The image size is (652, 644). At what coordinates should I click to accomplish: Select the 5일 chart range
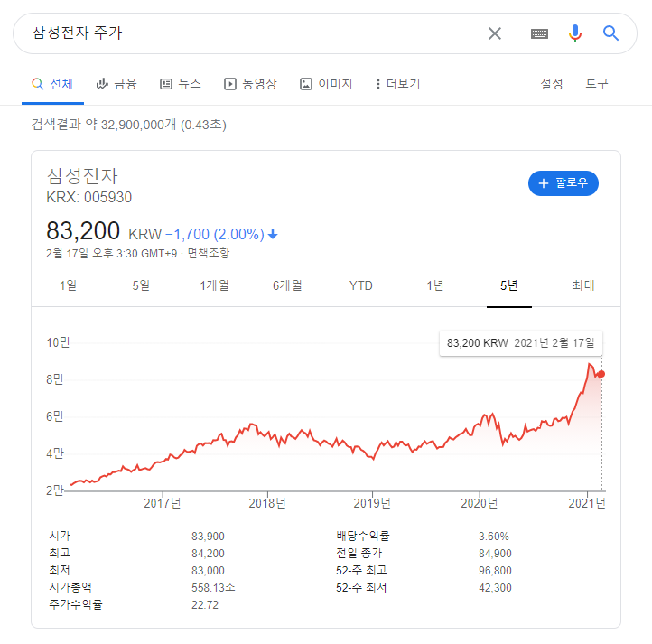[142, 285]
